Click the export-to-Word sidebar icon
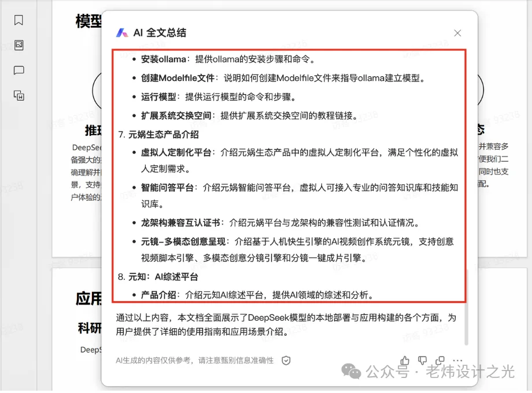 point(19,95)
